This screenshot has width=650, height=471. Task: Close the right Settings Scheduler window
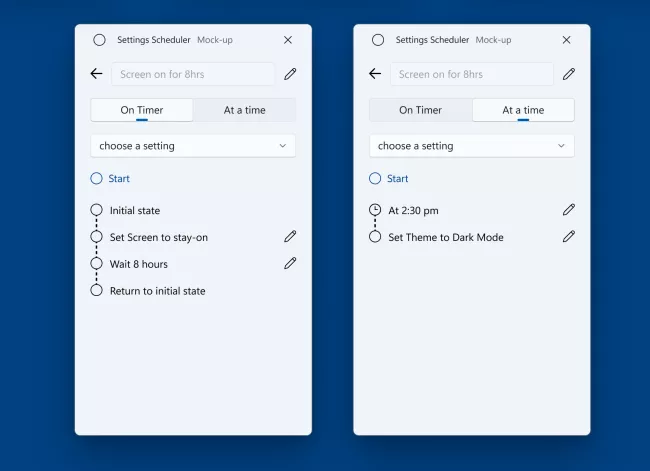coord(567,40)
